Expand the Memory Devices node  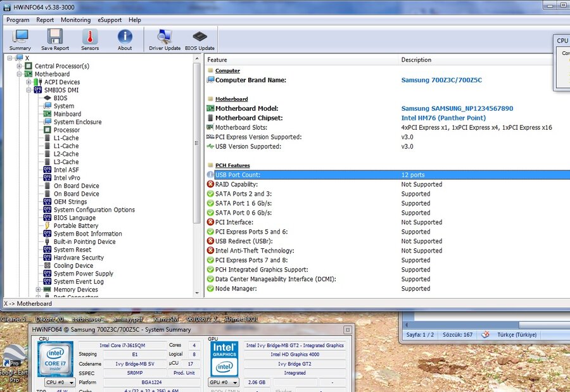point(38,290)
